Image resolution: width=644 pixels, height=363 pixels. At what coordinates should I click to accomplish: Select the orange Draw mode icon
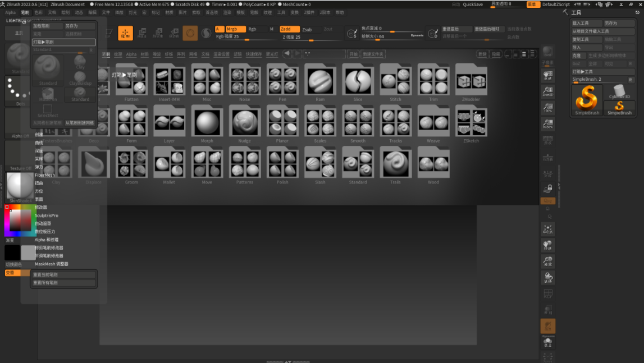click(125, 33)
